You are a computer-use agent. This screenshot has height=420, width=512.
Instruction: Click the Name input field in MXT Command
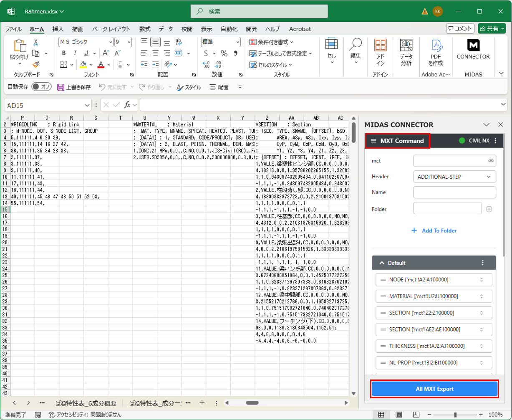pos(454,192)
